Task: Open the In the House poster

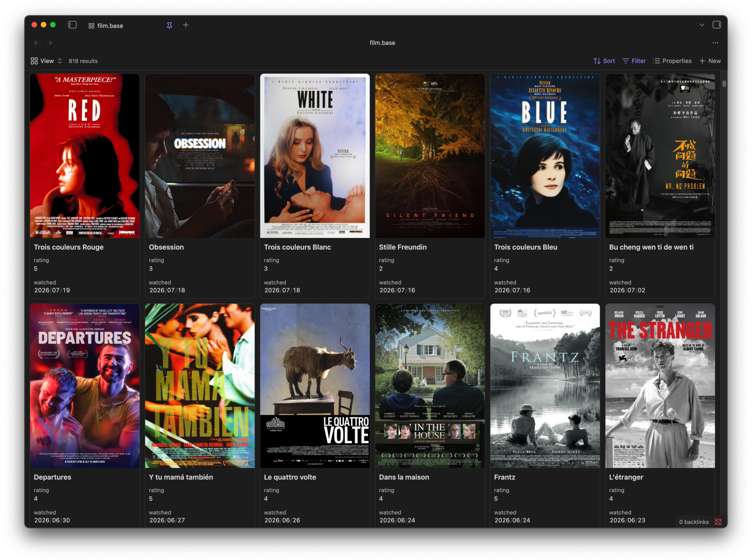Action: click(x=430, y=386)
